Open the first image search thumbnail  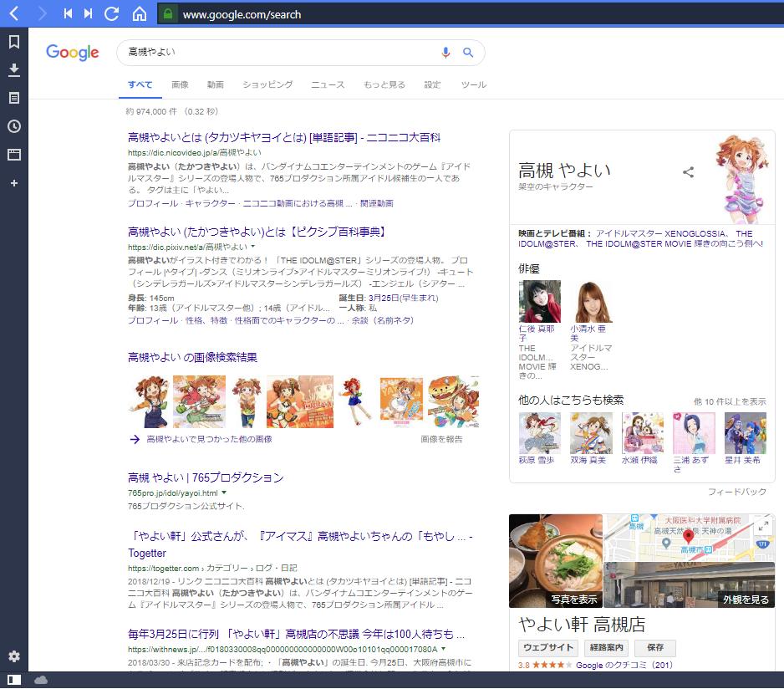point(149,402)
